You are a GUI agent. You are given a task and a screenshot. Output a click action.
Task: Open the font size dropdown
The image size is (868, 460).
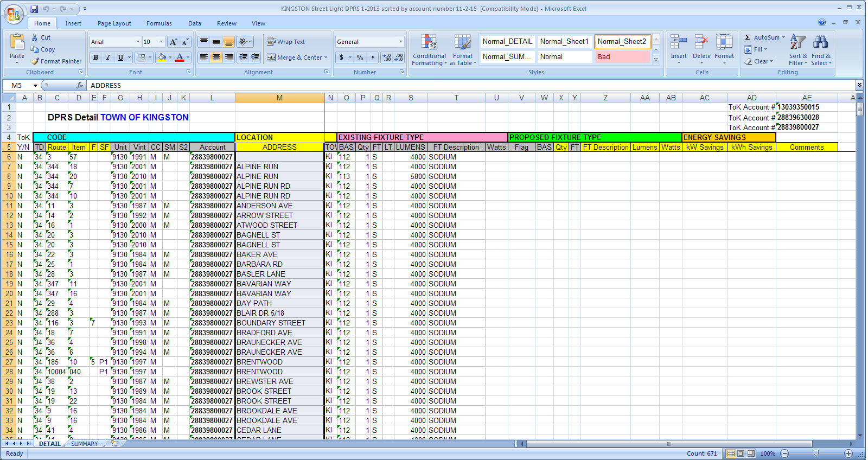tap(161, 42)
